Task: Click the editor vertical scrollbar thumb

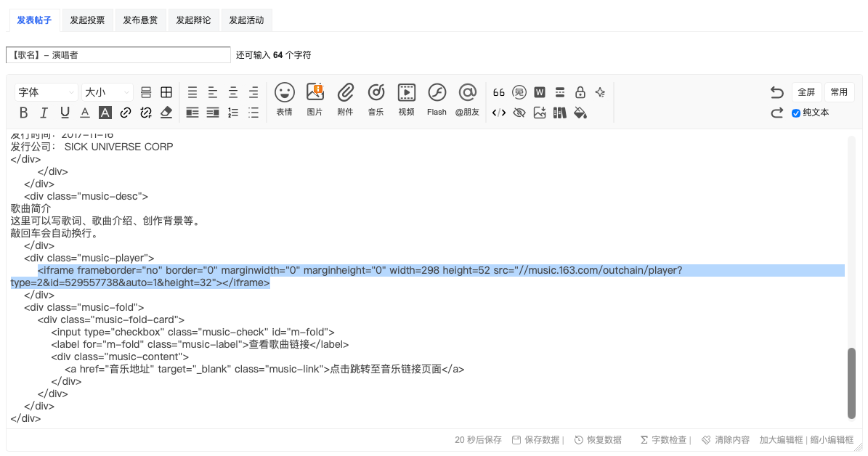Action: pyautogui.click(x=851, y=383)
